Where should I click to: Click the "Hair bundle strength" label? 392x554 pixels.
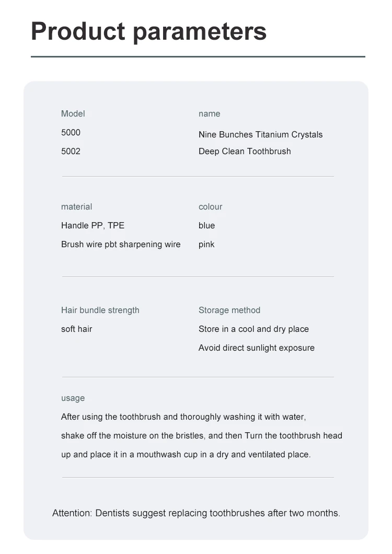[x=100, y=310]
